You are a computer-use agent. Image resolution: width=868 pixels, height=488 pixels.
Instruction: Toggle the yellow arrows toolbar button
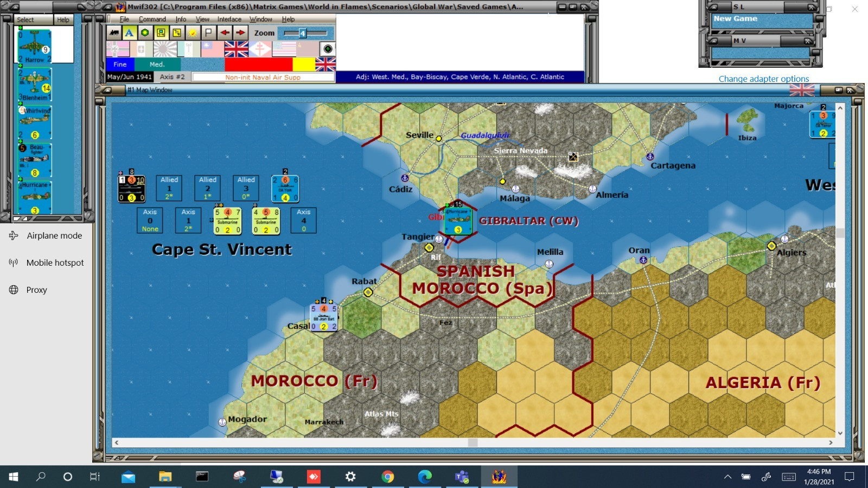(x=177, y=33)
